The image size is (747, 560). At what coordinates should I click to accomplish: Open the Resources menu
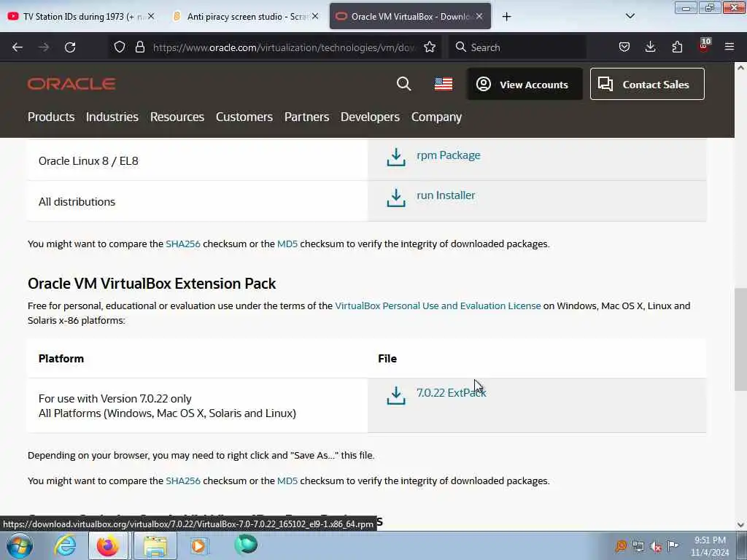click(x=177, y=117)
